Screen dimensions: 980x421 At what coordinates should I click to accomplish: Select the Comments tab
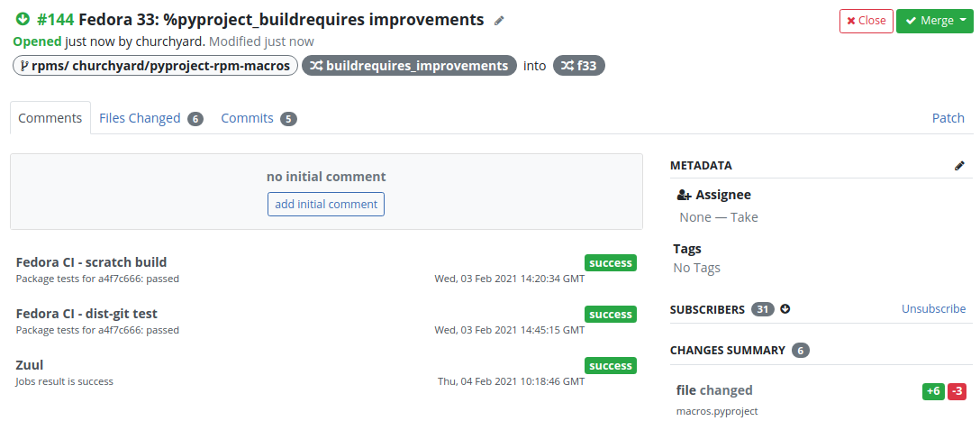50,118
